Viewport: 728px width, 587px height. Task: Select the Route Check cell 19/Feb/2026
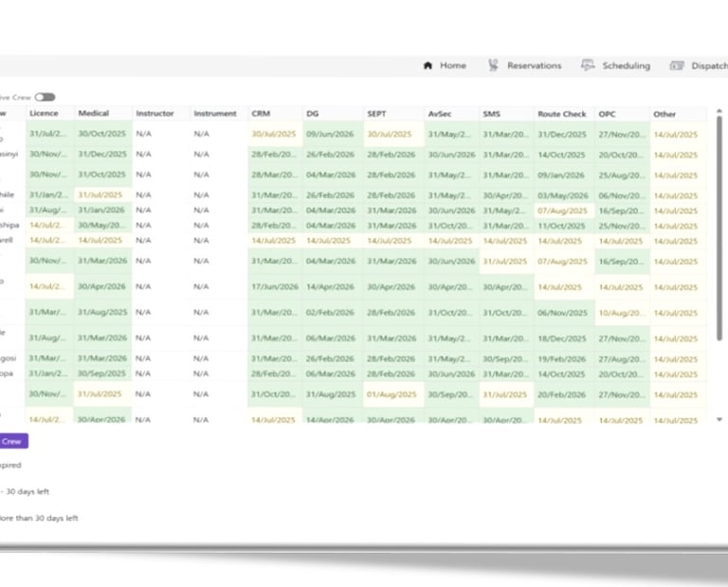[562, 359]
